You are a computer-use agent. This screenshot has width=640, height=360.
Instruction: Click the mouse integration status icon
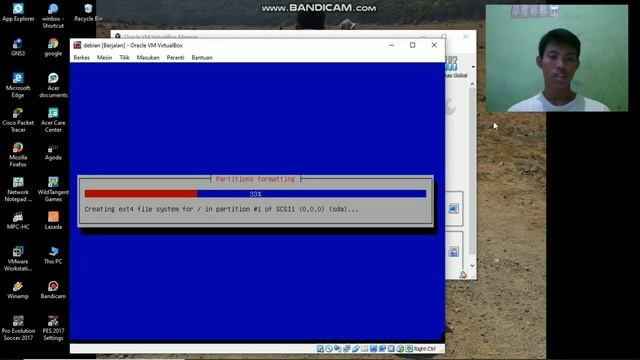(400, 349)
